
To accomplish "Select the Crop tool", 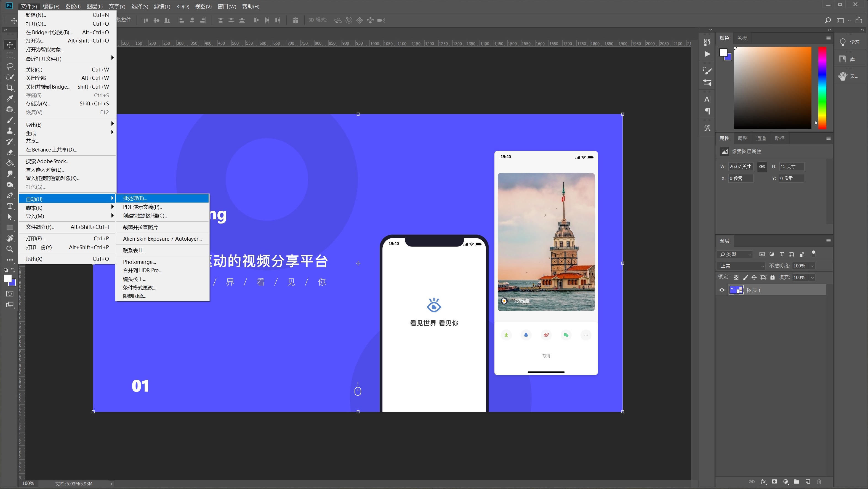I will point(10,88).
